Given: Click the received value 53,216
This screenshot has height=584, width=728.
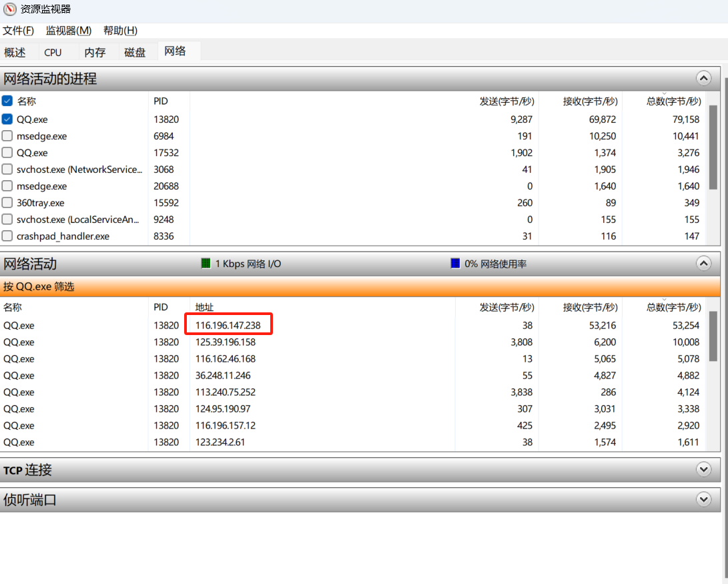Looking at the screenshot, I should click(602, 326).
